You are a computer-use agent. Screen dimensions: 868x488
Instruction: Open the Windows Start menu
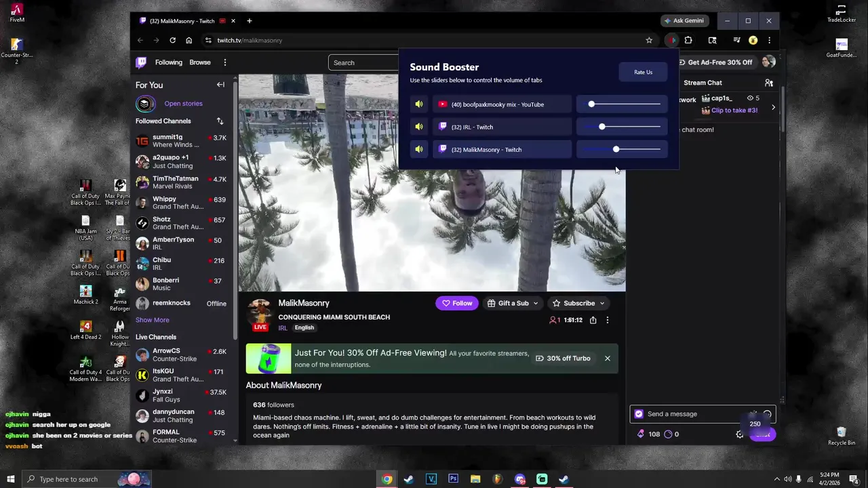coord(10,479)
